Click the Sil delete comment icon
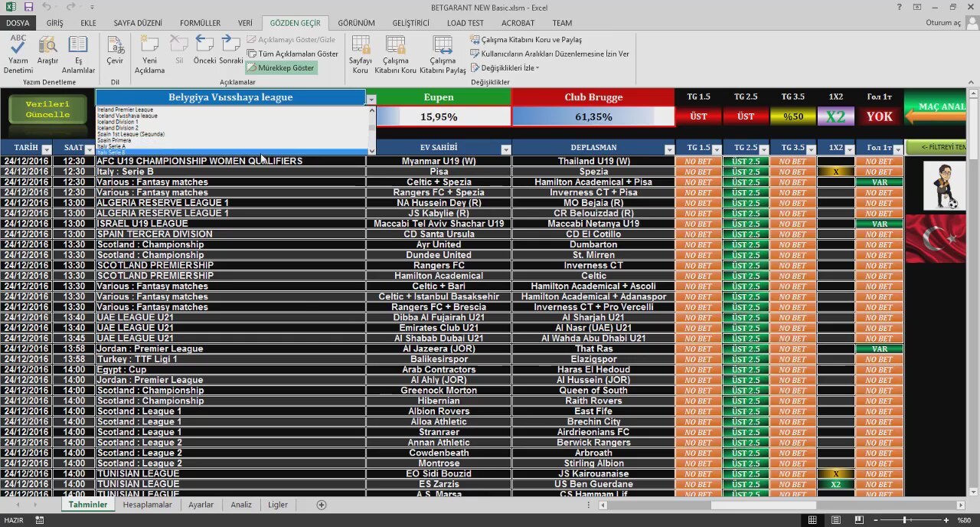The image size is (980, 527). tap(179, 50)
